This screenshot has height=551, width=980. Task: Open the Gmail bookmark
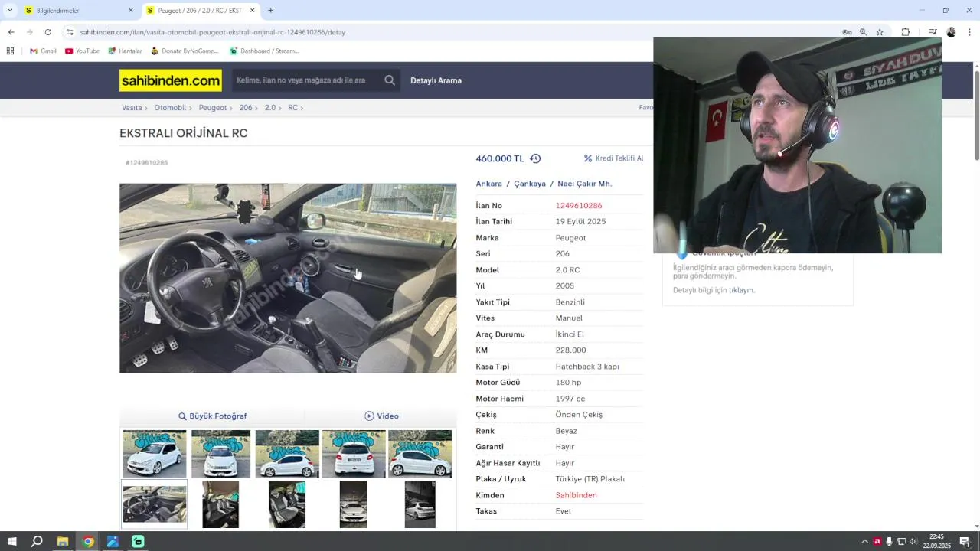point(43,51)
